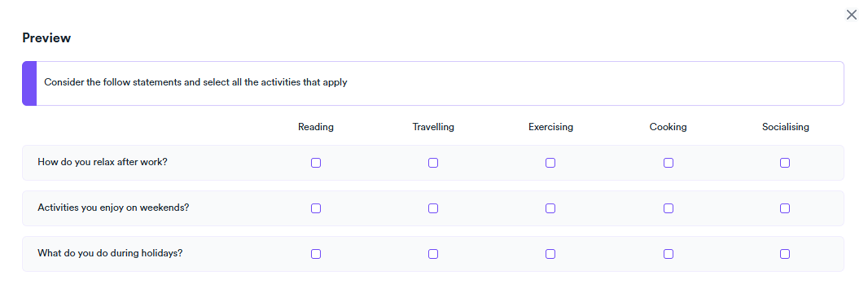Select Exercising for the holidays question
Image resolution: width=868 pixels, height=293 pixels.
[550, 254]
